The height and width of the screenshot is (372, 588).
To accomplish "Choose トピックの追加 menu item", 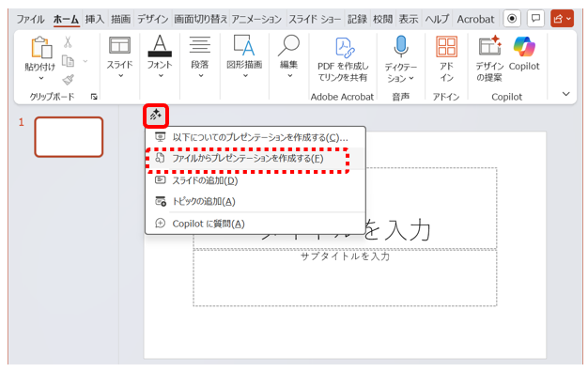I will pos(255,201).
